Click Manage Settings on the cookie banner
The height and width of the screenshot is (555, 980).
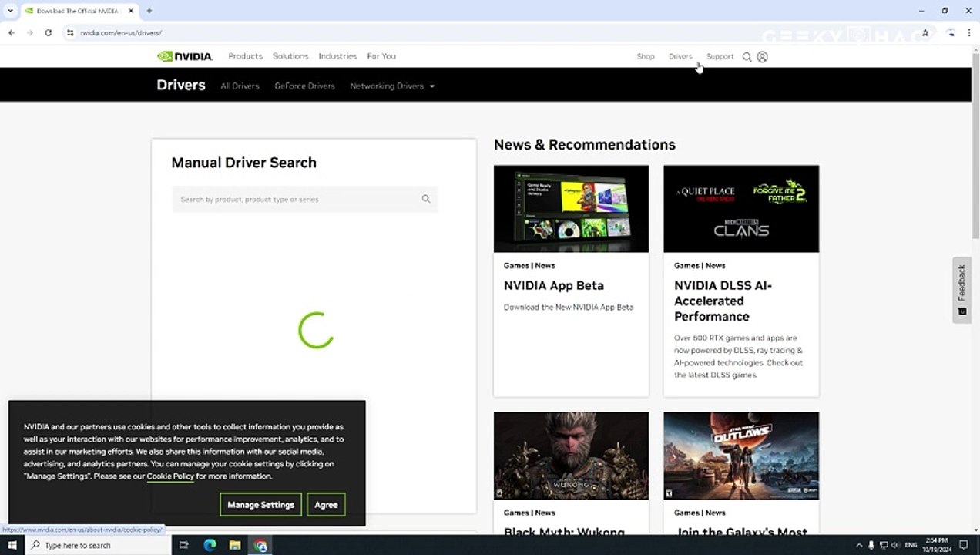(260, 505)
